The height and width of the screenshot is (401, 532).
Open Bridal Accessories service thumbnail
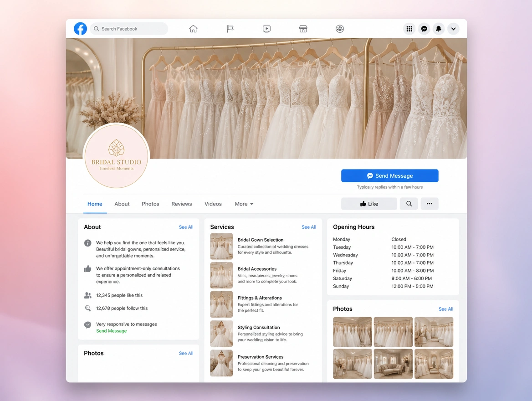click(x=221, y=275)
